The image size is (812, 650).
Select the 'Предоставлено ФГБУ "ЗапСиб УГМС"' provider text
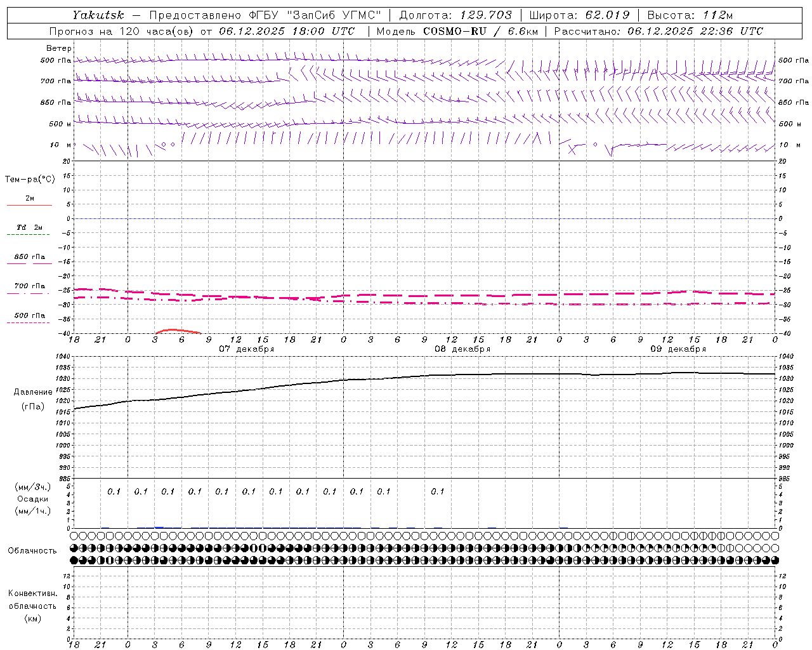[265, 15]
